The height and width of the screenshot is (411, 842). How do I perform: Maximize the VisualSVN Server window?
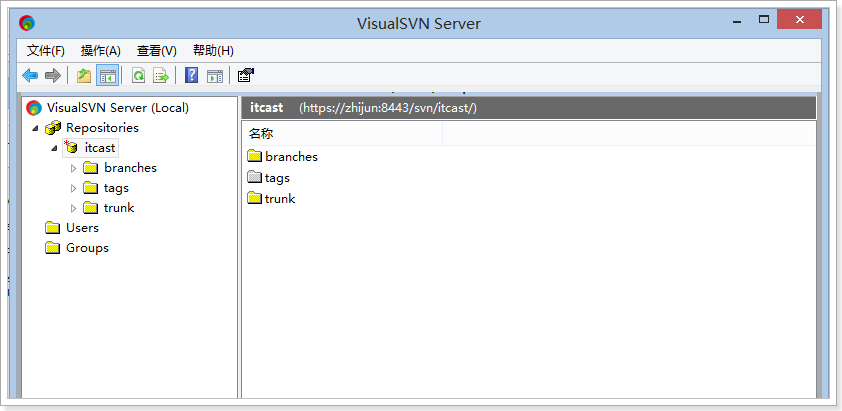click(764, 19)
